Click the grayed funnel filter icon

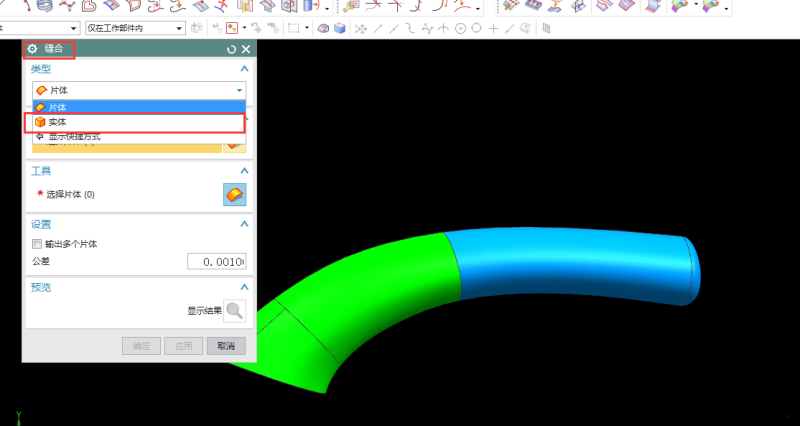[217, 28]
